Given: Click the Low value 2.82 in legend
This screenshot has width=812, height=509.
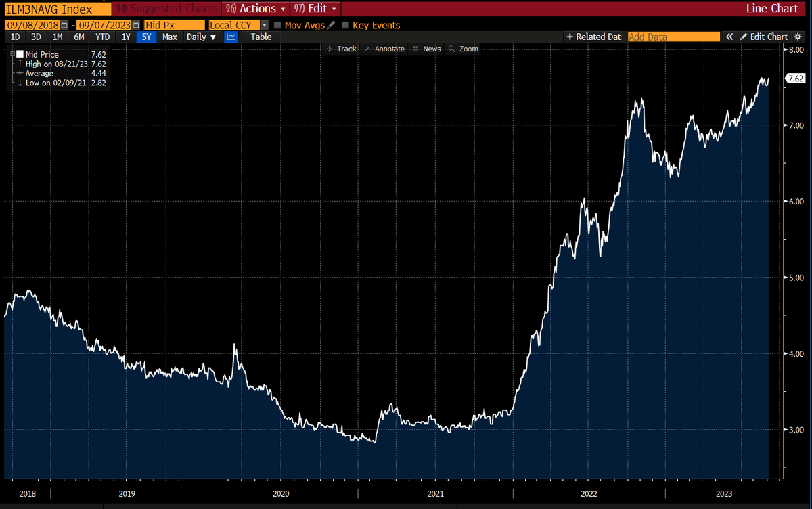Looking at the screenshot, I should point(98,83).
